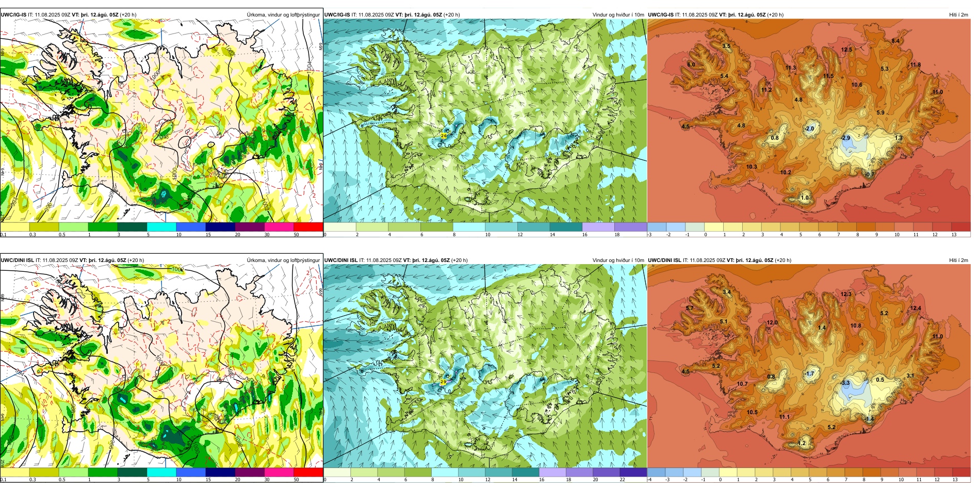Click the cyan 5 mm swatch in IG-IS precipitation legend

161,227
